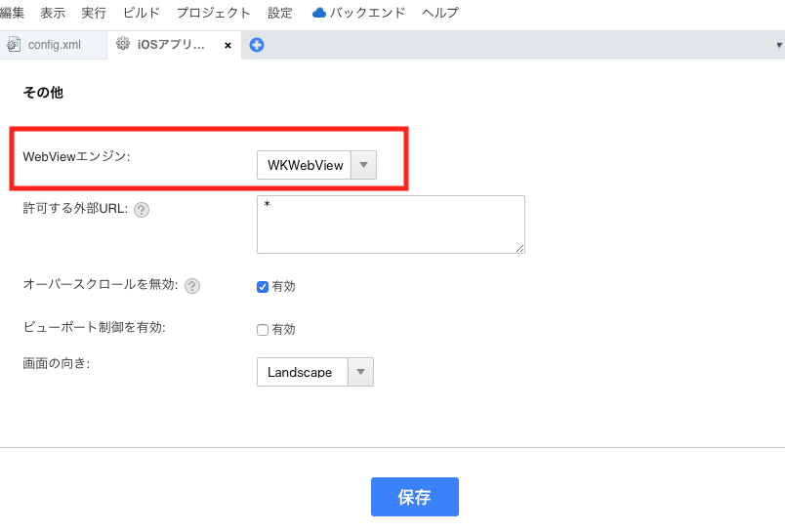
Task: Select the iOSアプリ settings tab
Action: tap(174, 45)
